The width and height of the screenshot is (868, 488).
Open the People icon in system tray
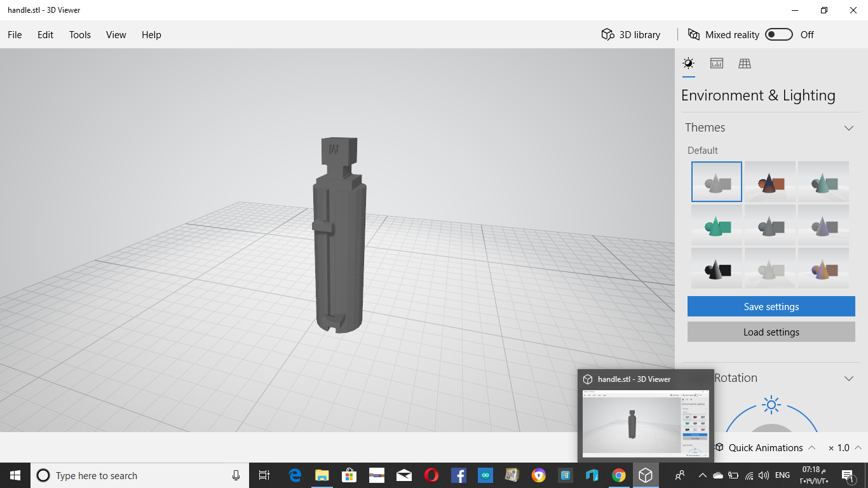[680, 475]
